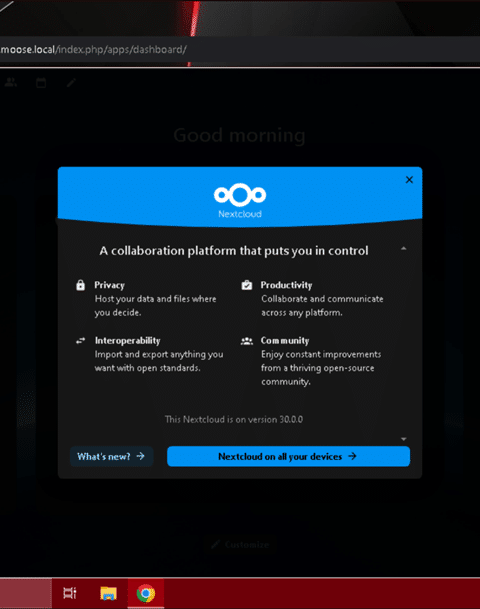Click the Productivity heading
The image size is (480, 609).
[x=286, y=285]
